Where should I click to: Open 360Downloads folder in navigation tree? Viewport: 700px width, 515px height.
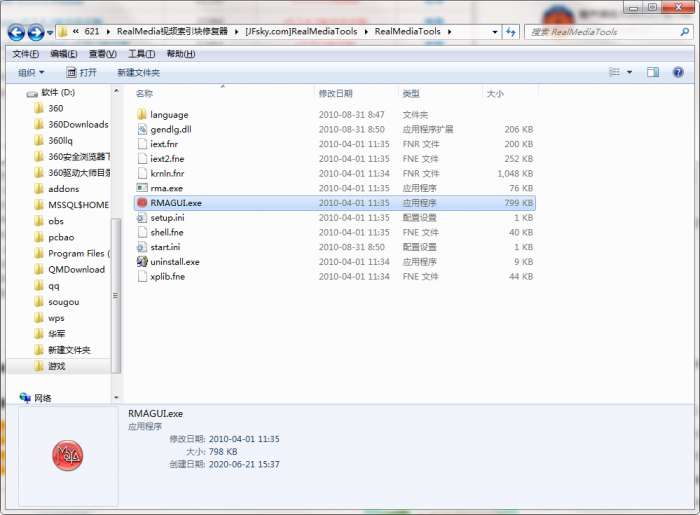coord(71,125)
